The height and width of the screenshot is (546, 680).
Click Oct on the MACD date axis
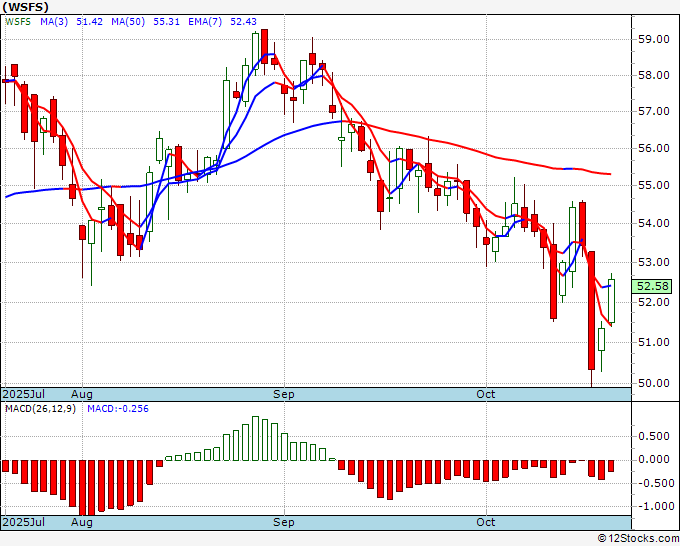(486, 522)
